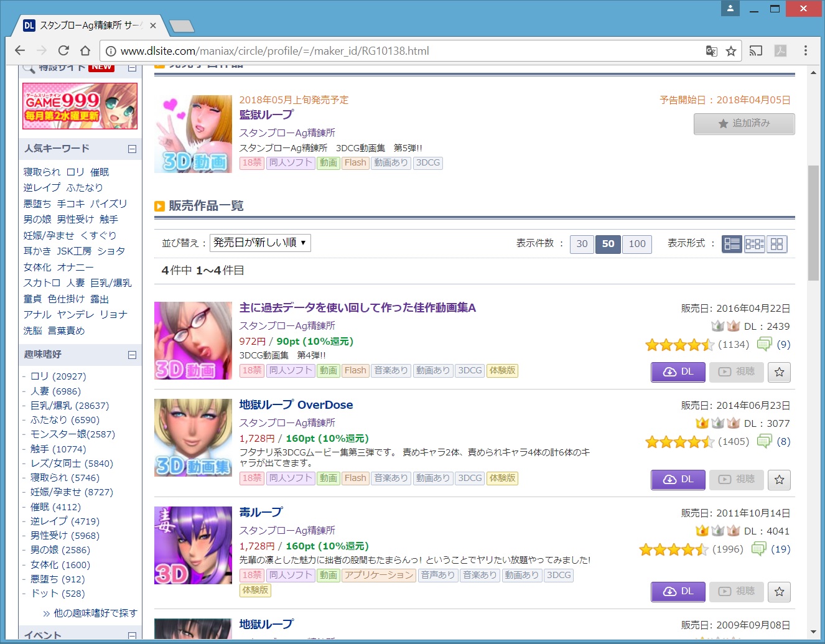Go back to the previous page
Image resolution: width=825 pixels, height=644 pixels.
[x=20, y=51]
